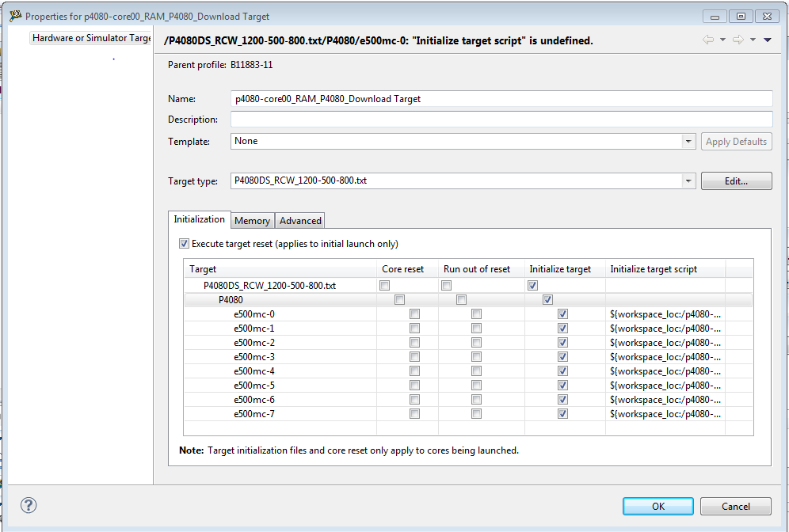The width and height of the screenshot is (789, 532).
Task: Switch to the Advanced tab
Action: [300, 221]
